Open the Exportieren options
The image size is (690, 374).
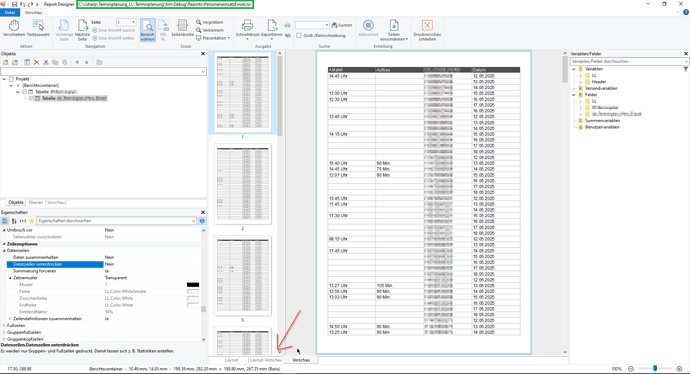272,29
